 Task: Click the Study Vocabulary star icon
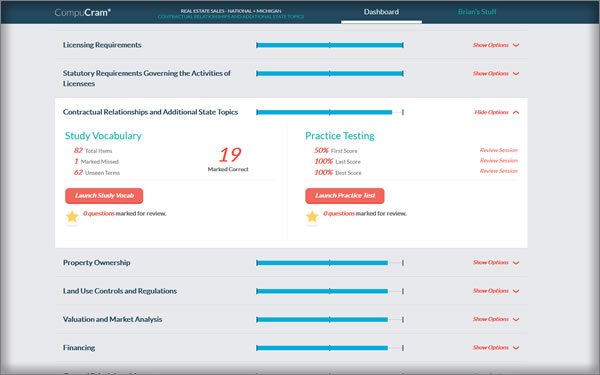[x=72, y=217]
